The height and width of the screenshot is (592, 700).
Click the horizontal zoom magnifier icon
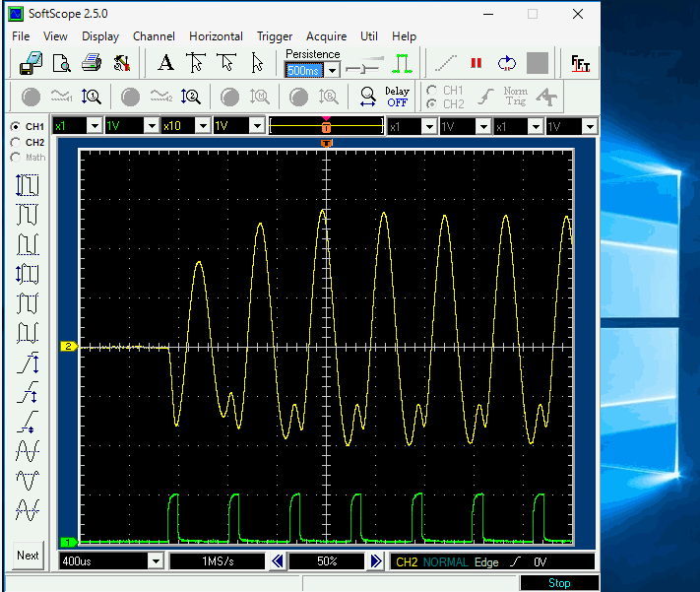(367, 97)
